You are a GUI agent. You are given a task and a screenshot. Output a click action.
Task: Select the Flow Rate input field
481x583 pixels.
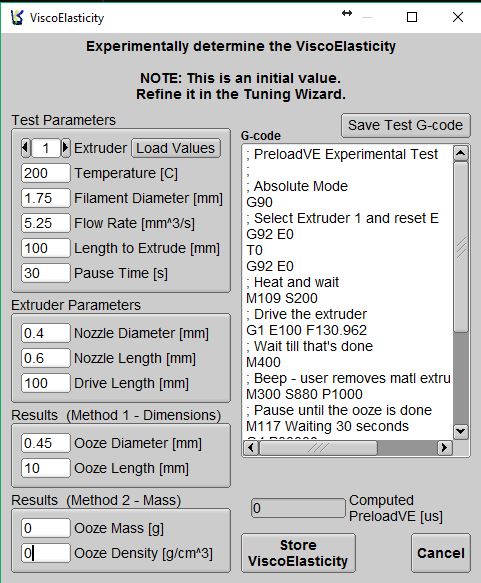(x=46, y=223)
